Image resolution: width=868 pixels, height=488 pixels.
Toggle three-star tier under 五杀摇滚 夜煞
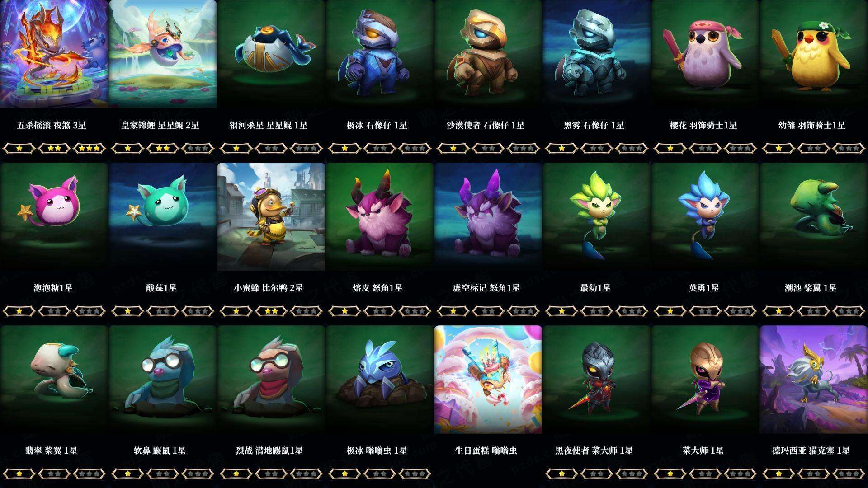click(90, 148)
